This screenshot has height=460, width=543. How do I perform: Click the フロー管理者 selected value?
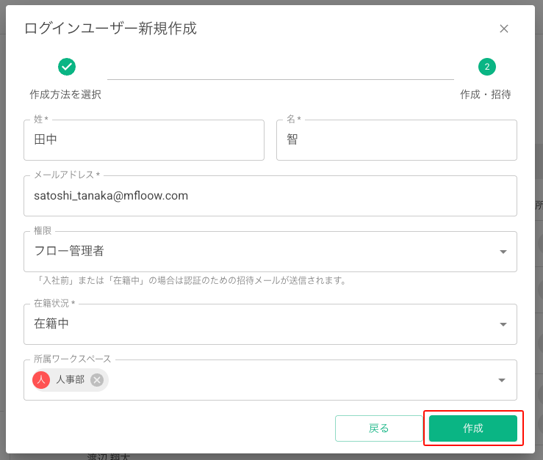[69, 251]
